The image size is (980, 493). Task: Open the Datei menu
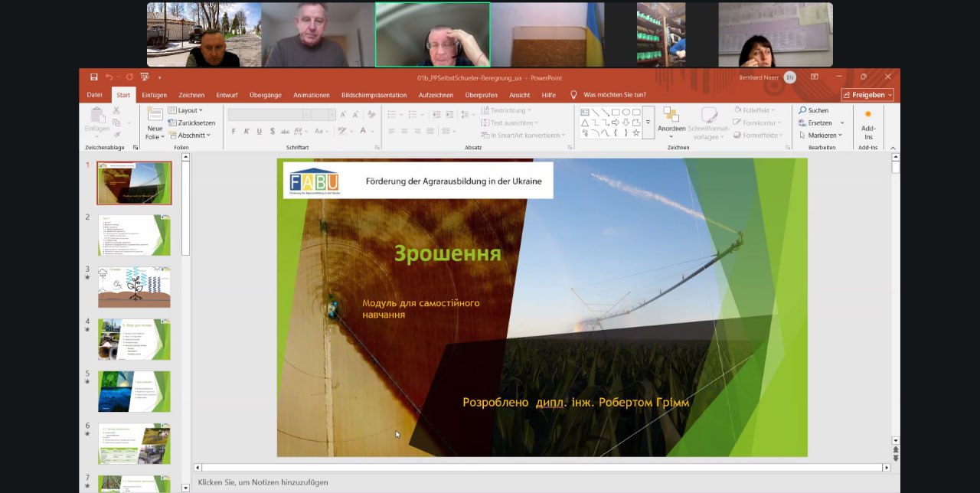94,95
